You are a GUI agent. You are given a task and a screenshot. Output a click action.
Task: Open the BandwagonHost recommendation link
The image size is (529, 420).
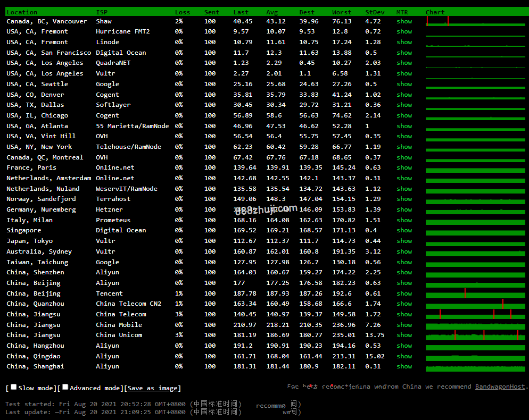pyautogui.click(x=500, y=387)
